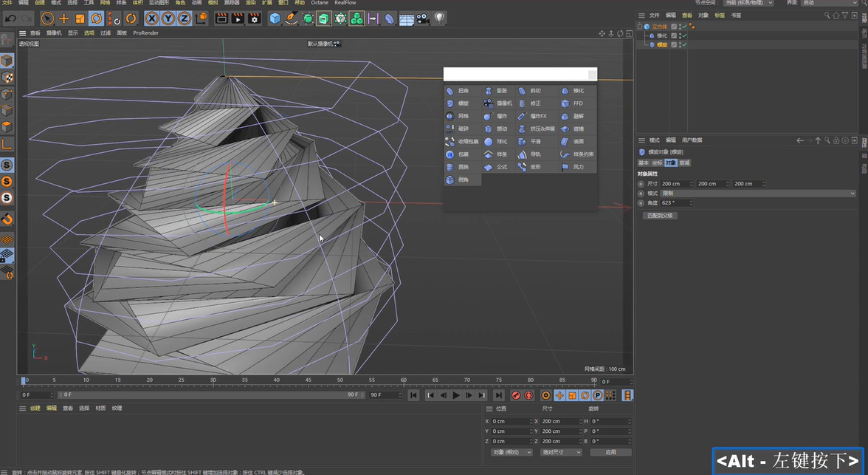The image size is (868, 475).
Task: Select the Rotate tool icon
Action: [x=96, y=19]
